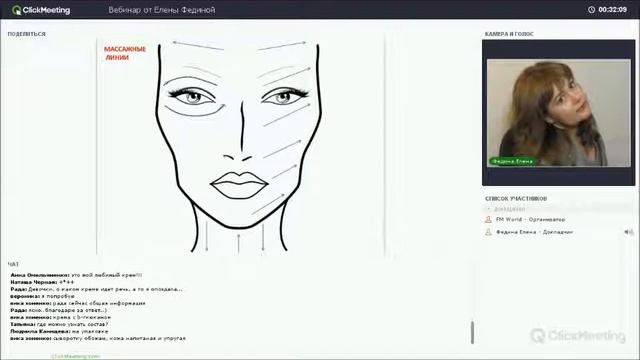Click the ClickMeeting logo in the header
The width and height of the screenshot is (640, 360).
point(41,10)
